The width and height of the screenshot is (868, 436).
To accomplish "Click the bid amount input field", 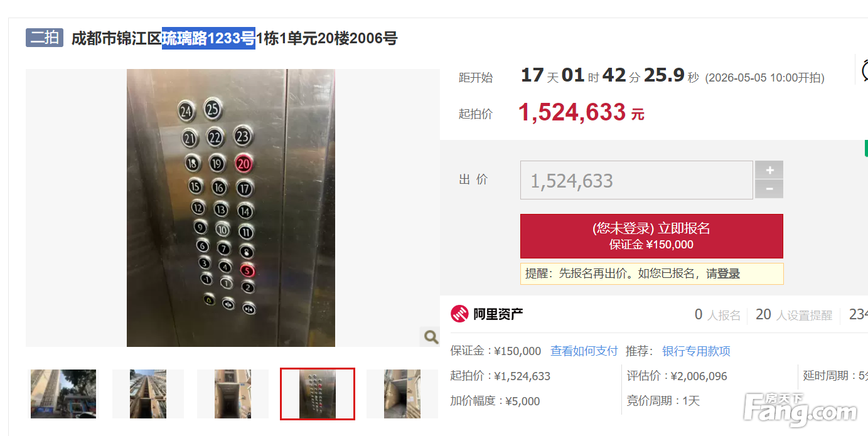I will tap(636, 180).
